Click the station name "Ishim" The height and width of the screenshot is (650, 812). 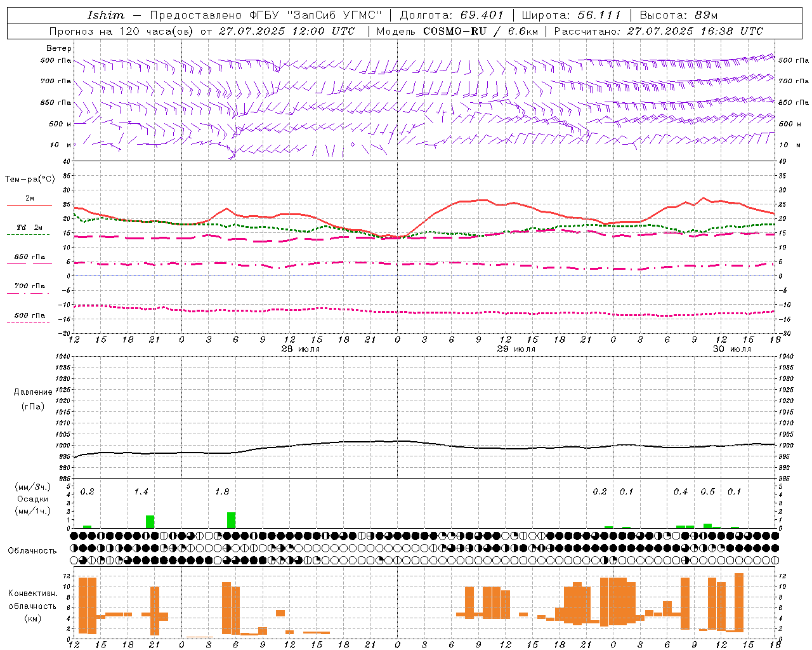coord(105,15)
